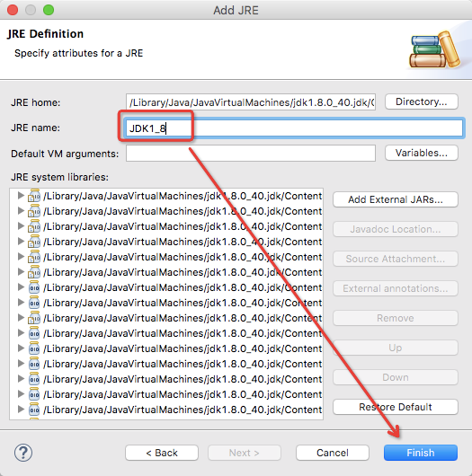
Task: Click the Variables... button
Action: pyautogui.click(x=422, y=153)
